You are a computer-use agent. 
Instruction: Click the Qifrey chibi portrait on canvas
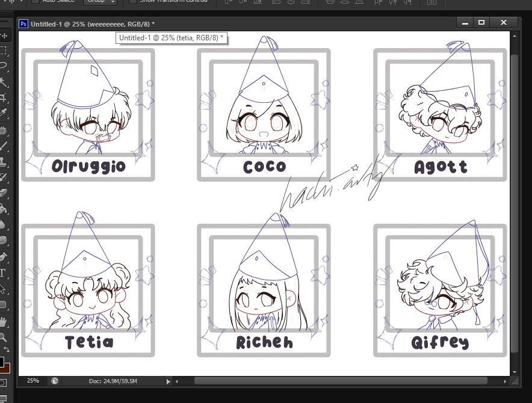click(x=444, y=275)
